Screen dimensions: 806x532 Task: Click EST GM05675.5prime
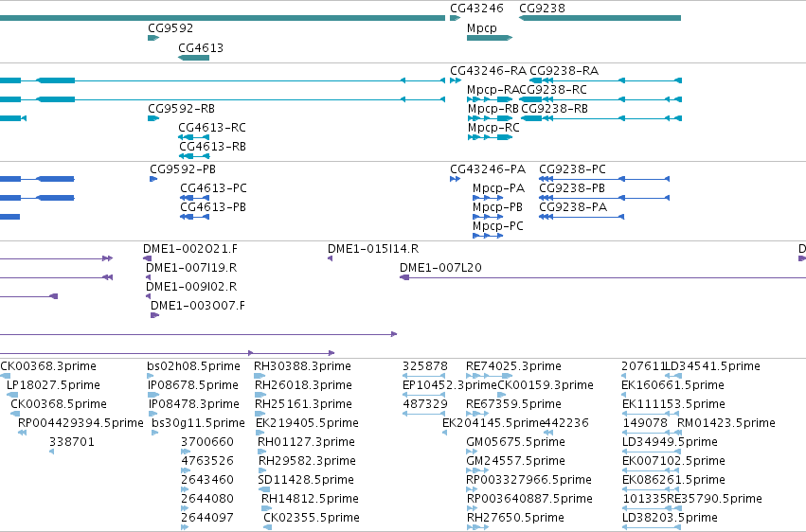coord(515,442)
